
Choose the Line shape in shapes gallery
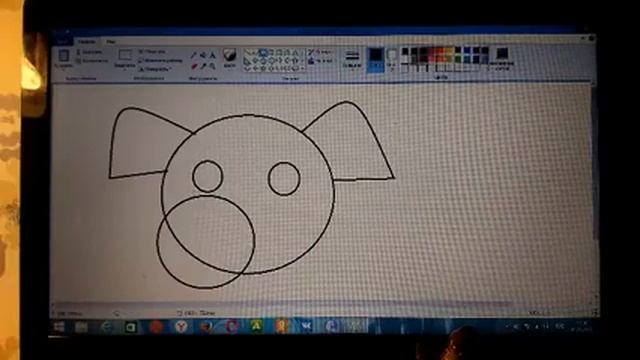[248, 53]
